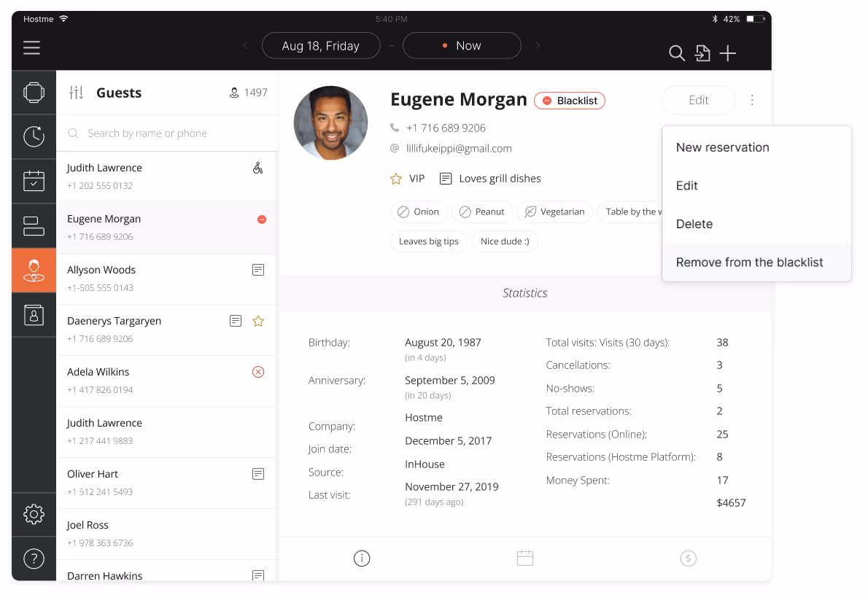868x595 pixels.
Task: Open the search magnifier in top bar
Action: (x=676, y=53)
